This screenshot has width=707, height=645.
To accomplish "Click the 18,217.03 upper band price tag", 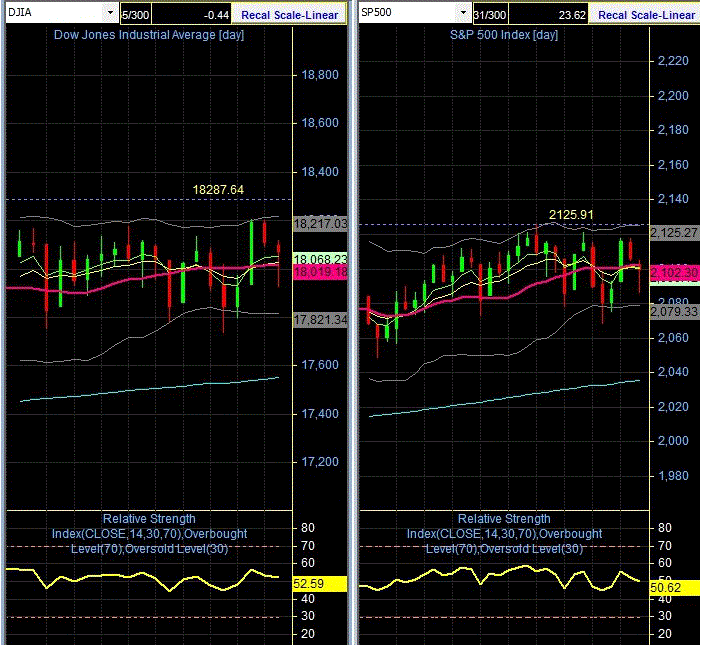I will pos(321,223).
